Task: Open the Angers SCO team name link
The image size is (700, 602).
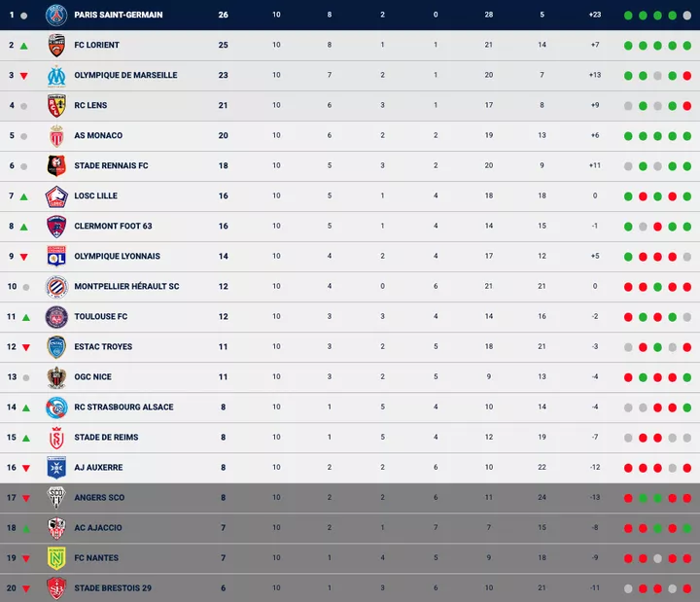Action: click(x=99, y=497)
